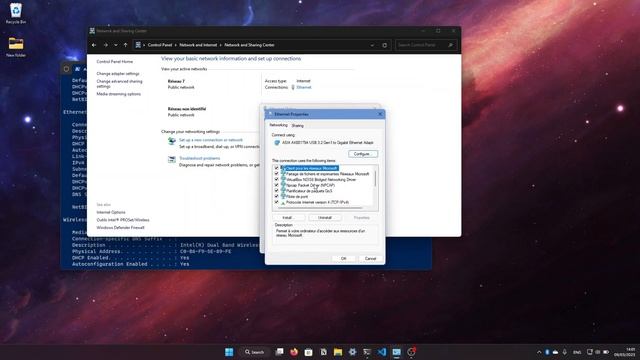Screen dimensions: 640x360
Task: Open Settings gear from the taskbar
Action: pyautogui.click(x=353, y=352)
